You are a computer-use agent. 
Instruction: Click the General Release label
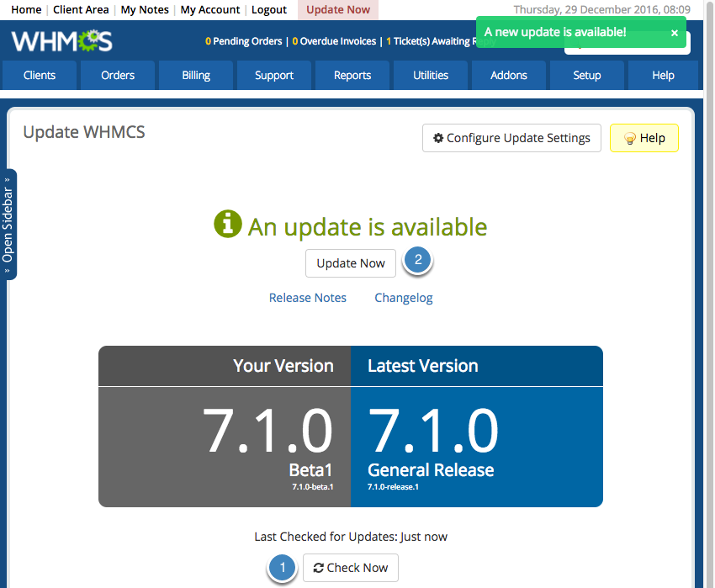coord(431,470)
